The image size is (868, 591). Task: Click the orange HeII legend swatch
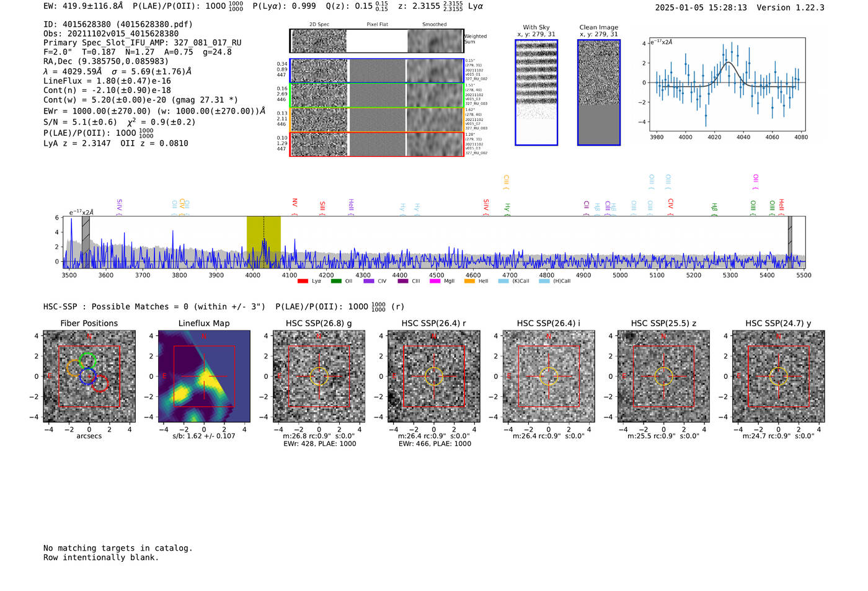coord(469,282)
